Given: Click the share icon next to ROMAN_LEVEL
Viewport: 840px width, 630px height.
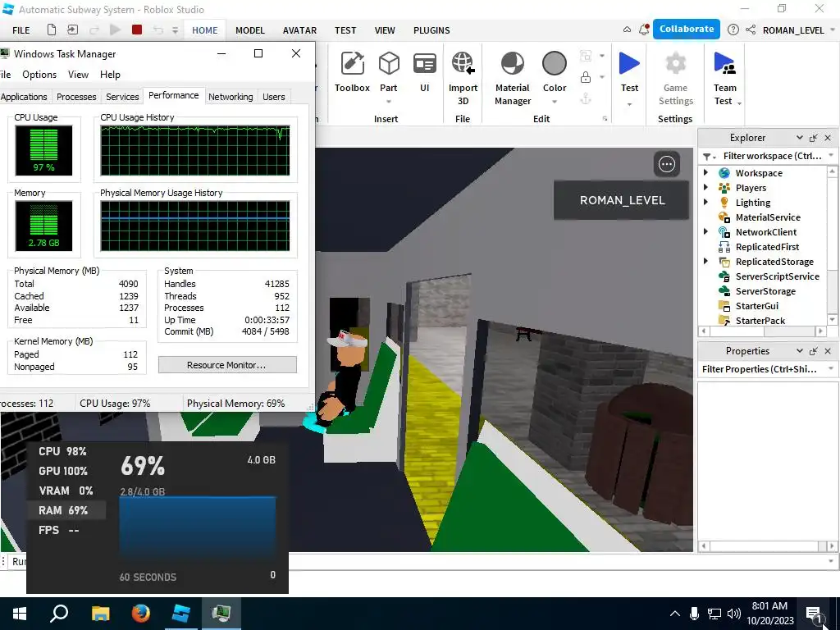Looking at the screenshot, I should click(751, 30).
